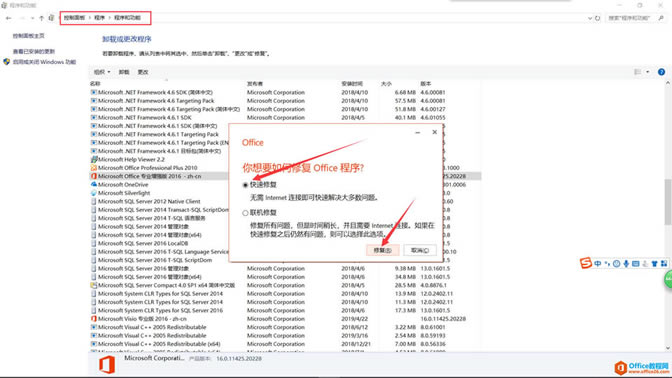Select the 联机修复 online repair radio button
Viewport: 672px width, 378px height.
[x=245, y=213]
